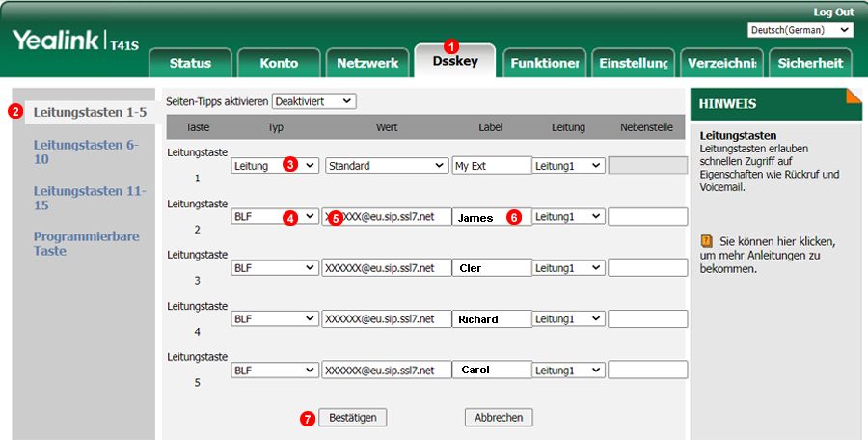Click the Abbrechen button
The width and height of the screenshot is (868, 440).
coord(499,418)
